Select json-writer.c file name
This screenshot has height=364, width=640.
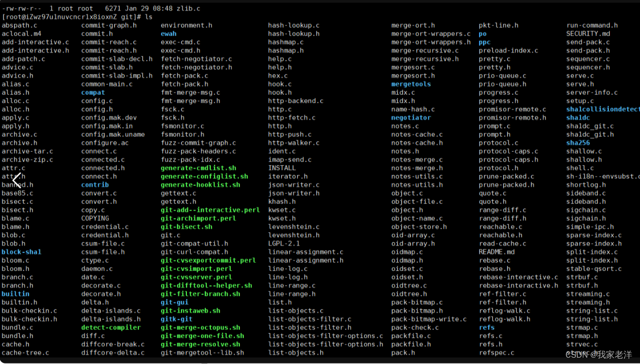point(294,185)
